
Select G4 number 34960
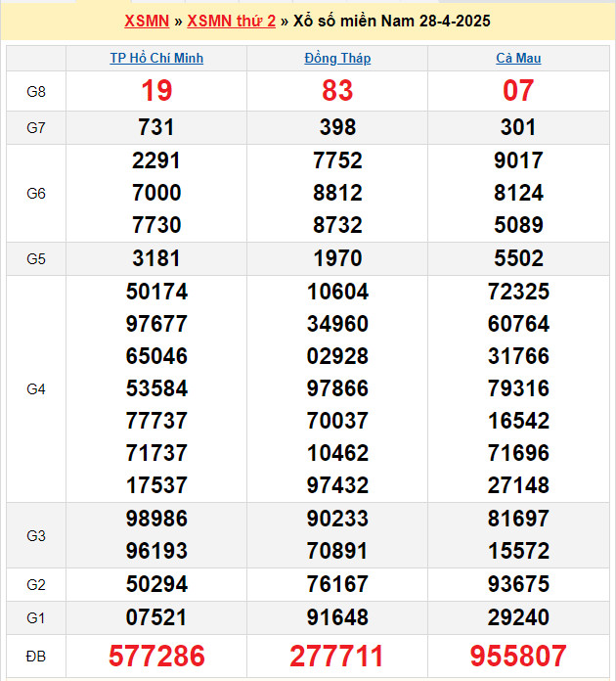click(x=337, y=324)
